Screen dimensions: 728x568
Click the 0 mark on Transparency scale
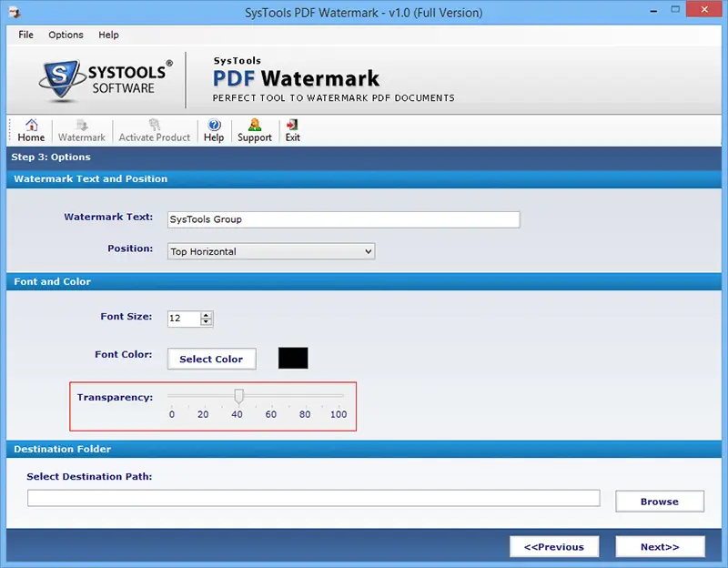click(172, 414)
